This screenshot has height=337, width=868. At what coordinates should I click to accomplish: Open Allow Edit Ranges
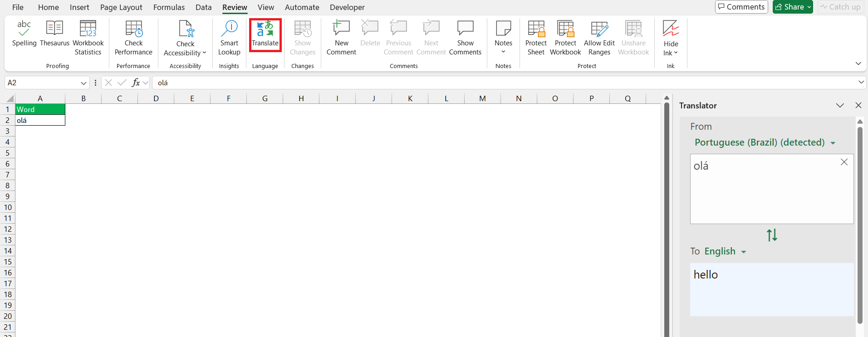[x=599, y=38]
